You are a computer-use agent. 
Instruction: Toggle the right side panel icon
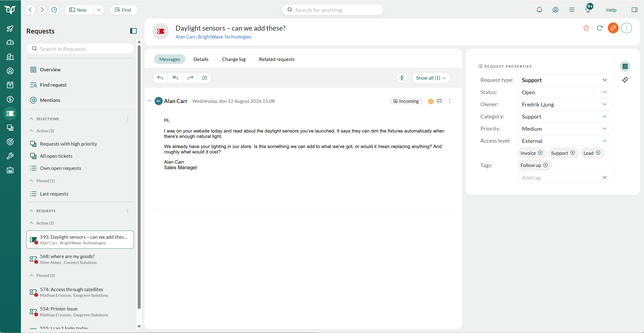(x=634, y=10)
